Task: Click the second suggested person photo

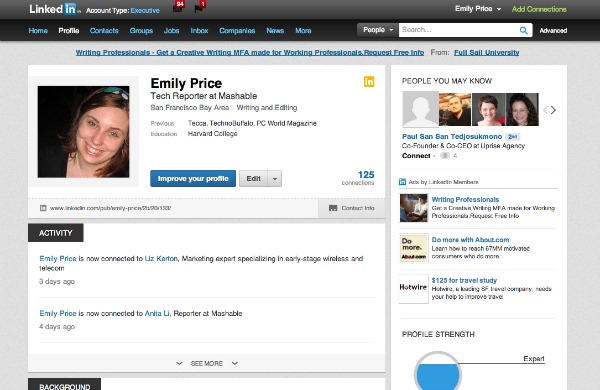Action: (455, 109)
